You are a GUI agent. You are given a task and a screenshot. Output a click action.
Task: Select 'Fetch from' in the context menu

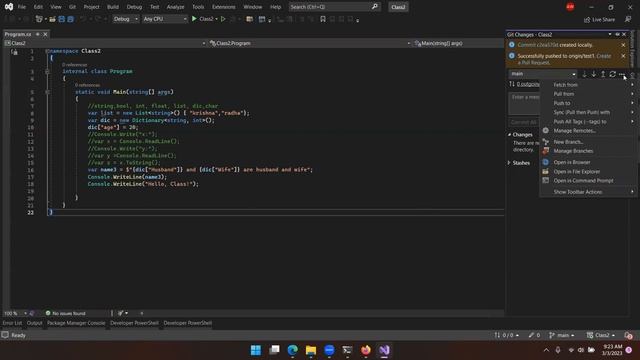point(588,85)
